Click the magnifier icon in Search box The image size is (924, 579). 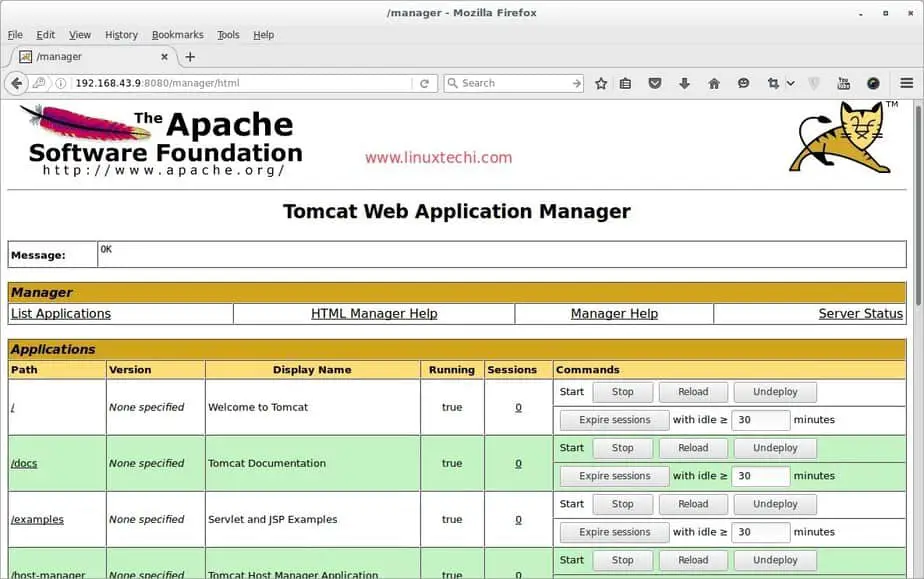point(453,83)
